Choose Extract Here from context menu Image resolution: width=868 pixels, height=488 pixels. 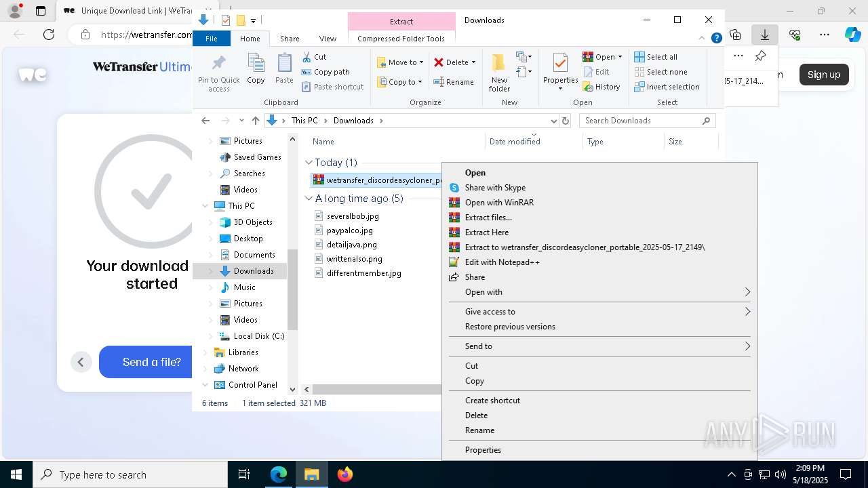coord(599,232)
